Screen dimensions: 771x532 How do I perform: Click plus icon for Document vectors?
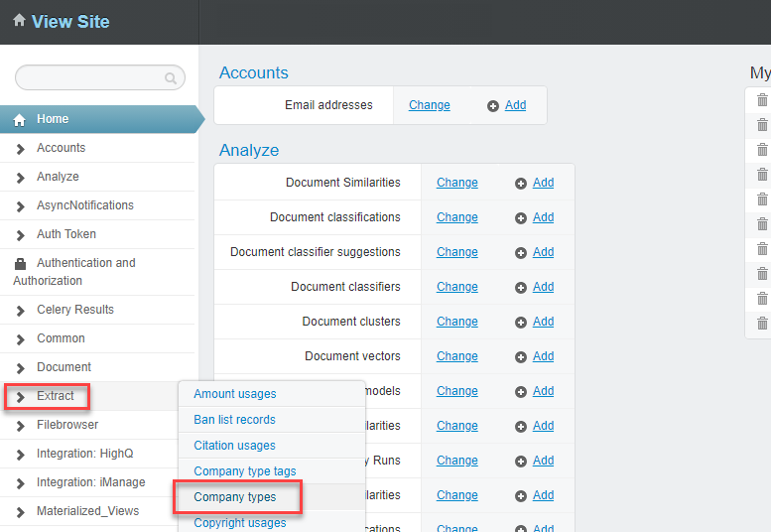coord(521,357)
